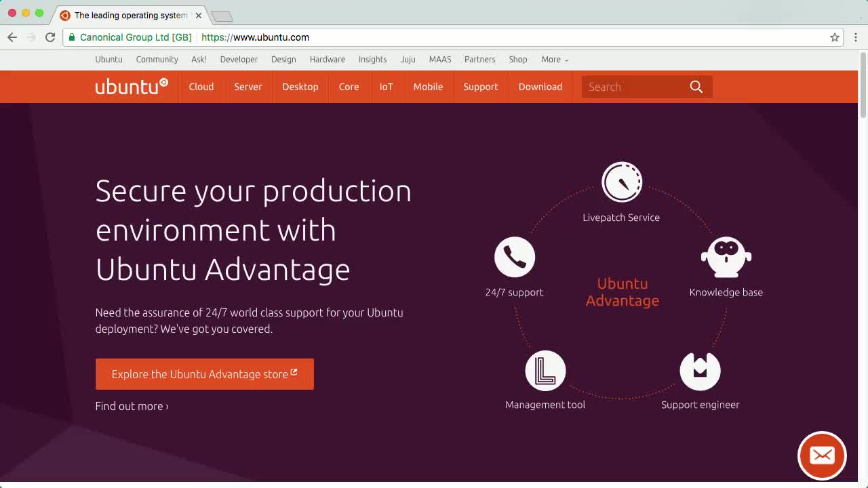Open the Partners link
The width and height of the screenshot is (868, 488).
coord(480,60)
